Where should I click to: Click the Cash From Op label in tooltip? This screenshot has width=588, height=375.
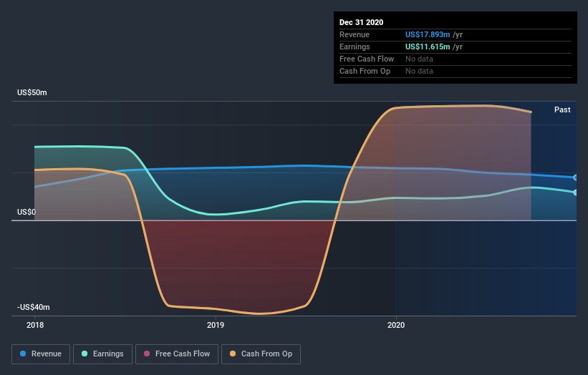(365, 71)
